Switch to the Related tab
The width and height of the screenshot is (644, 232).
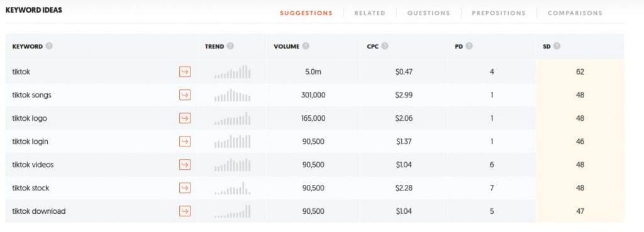tap(370, 13)
